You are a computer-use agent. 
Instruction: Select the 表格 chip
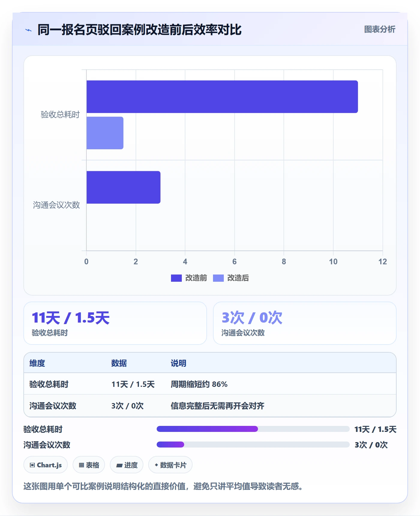[x=89, y=465]
